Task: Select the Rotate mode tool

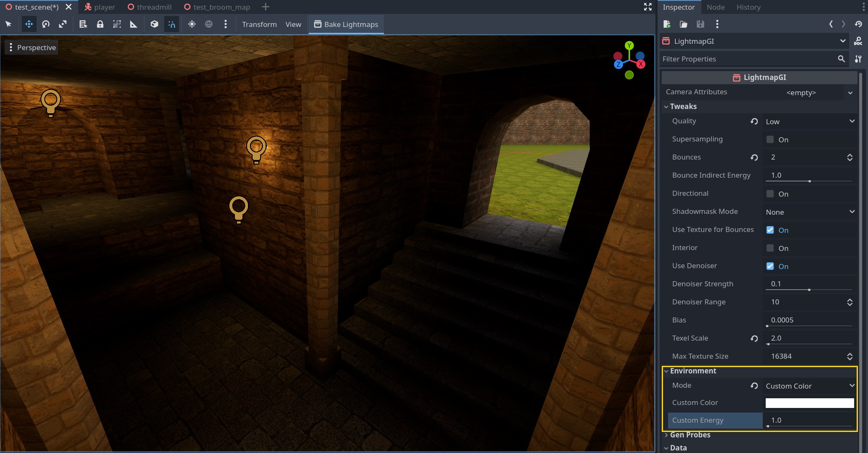Action: (45, 24)
